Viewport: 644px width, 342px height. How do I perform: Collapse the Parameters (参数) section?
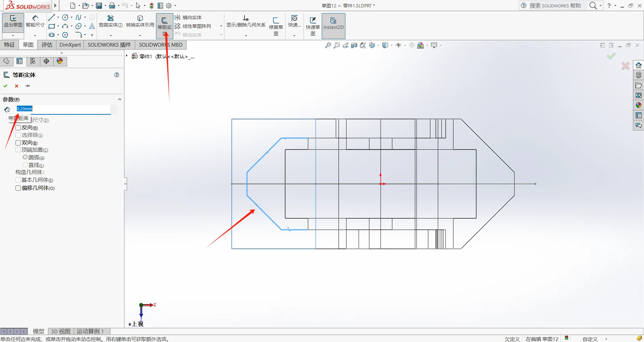point(119,99)
